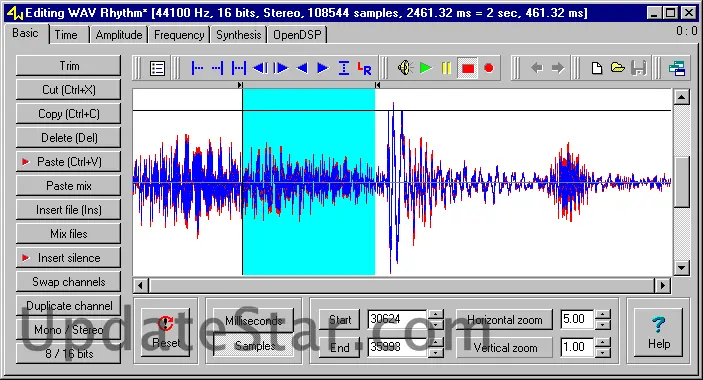
Task: Click the gray undo left arrow
Action: coord(537,68)
